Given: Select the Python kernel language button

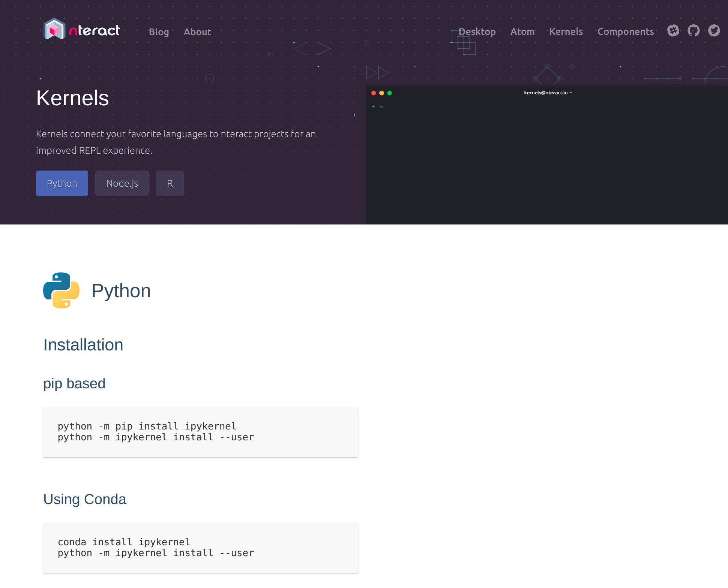Looking at the screenshot, I should [x=62, y=183].
